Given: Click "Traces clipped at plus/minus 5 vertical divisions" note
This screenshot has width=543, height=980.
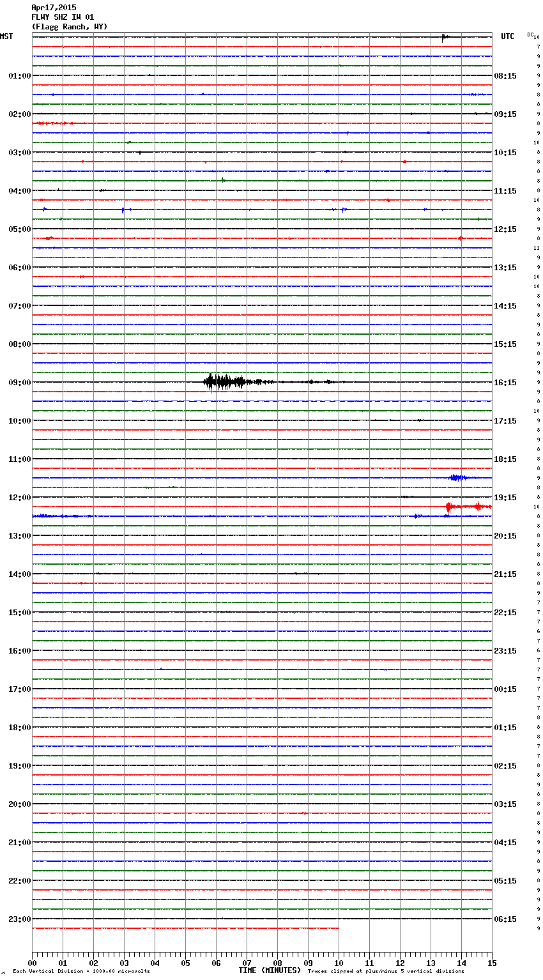Looking at the screenshot, I should [386, 972].
